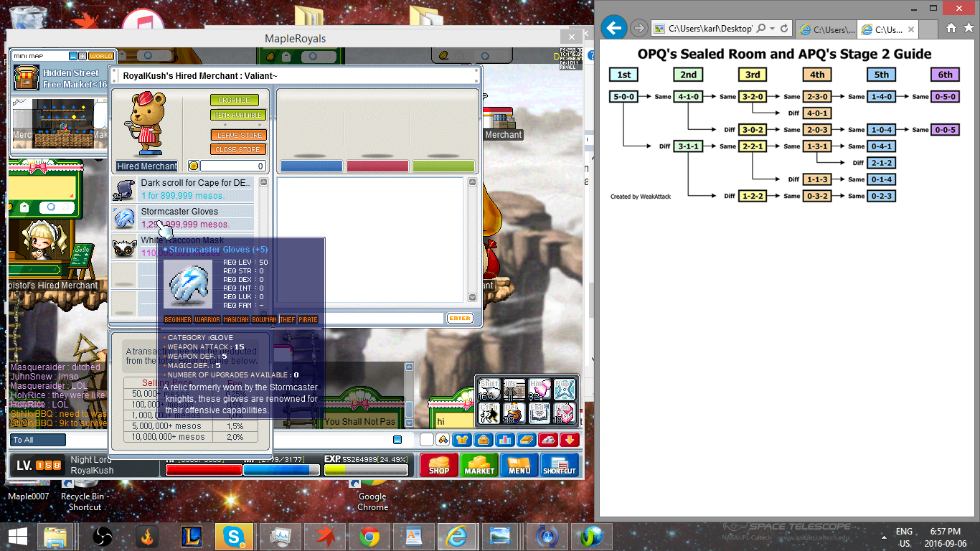Open League of Legends taskbar icon

tap(192, 536)
